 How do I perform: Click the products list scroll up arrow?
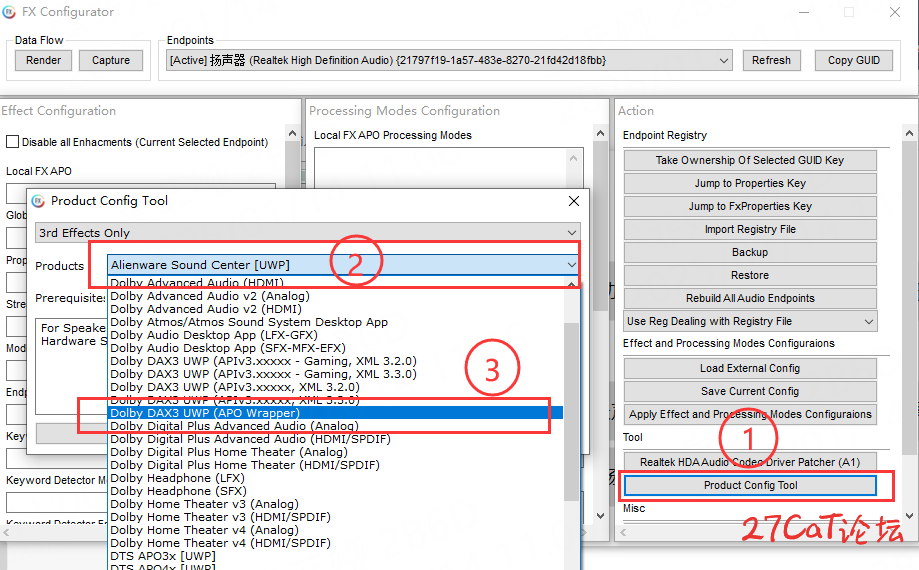point(571,284)
